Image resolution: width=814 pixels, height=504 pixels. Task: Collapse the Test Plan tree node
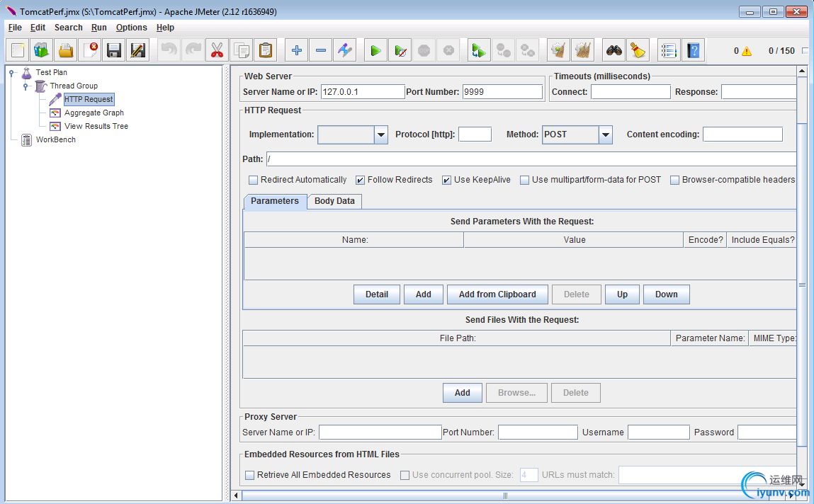[11, 73]
